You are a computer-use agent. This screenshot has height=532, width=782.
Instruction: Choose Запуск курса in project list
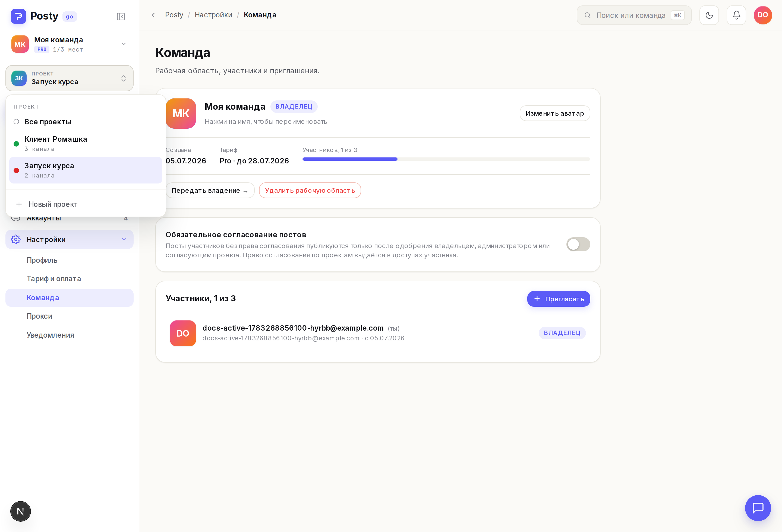coord(86,170)
